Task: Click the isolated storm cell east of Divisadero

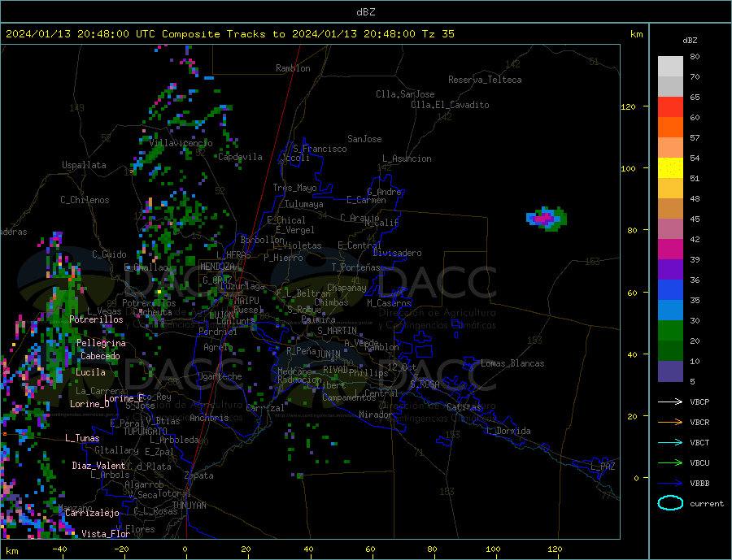Action: point(547,219)
